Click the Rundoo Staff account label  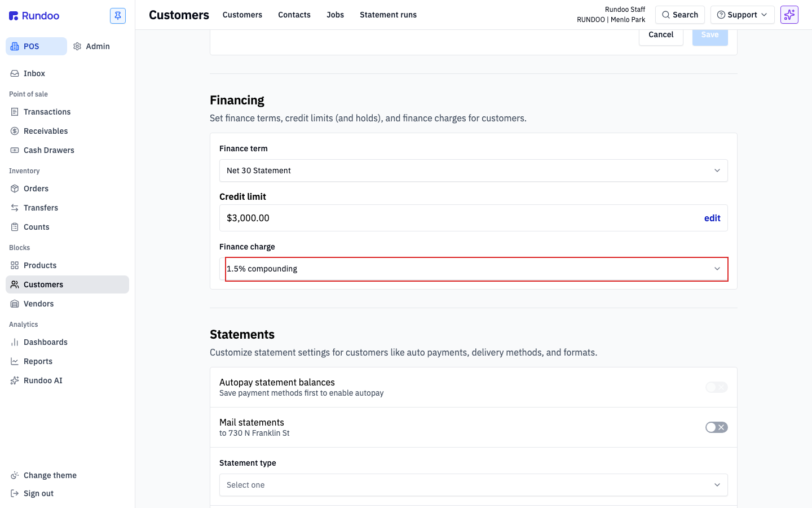tap(625, 10)
